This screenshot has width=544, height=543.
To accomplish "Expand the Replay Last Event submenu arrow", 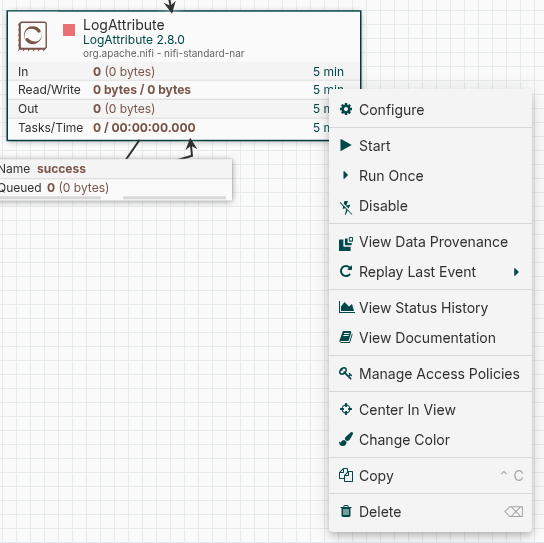I will tap(516, 272).
